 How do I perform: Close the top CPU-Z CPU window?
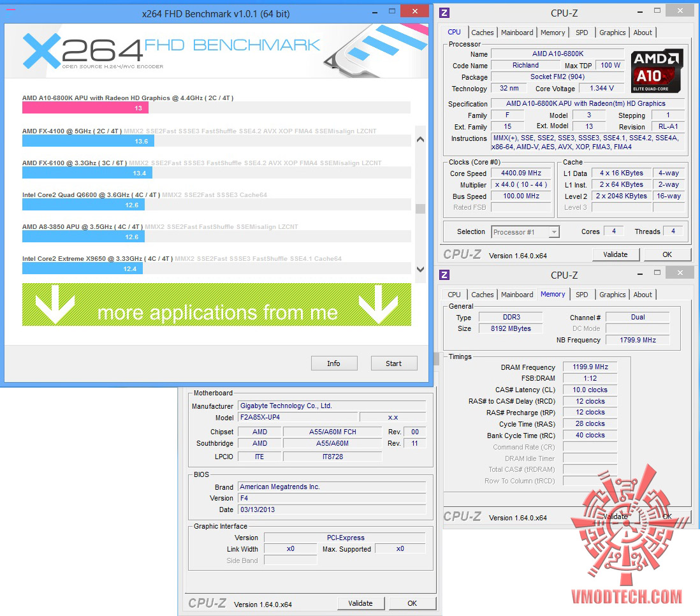pyautogui.click(x=680, y=11)
